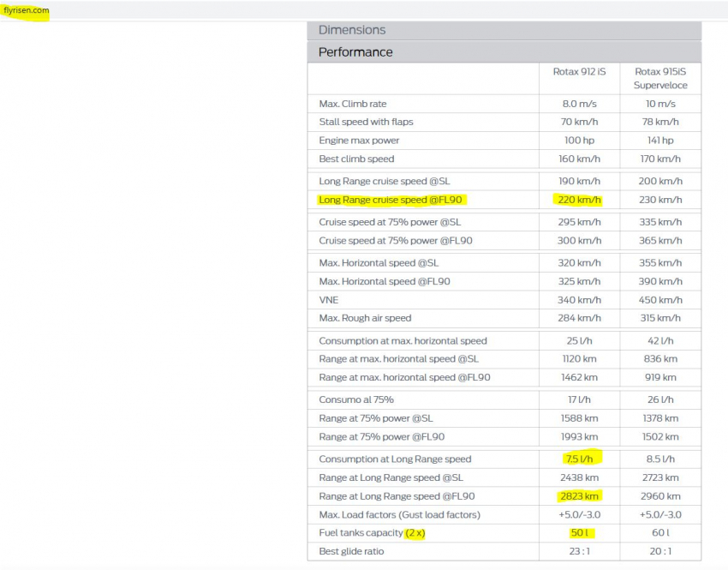Click the 78 km/h stall speed value

click(x=660, y=123)
